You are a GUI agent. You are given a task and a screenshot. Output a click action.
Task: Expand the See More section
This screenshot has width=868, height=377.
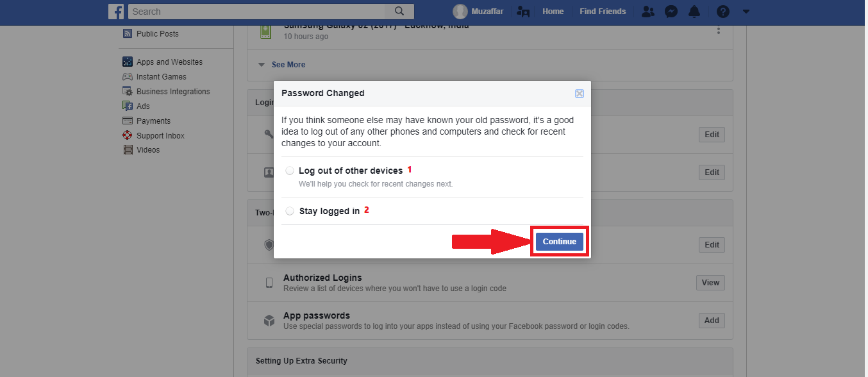(288, 64)
